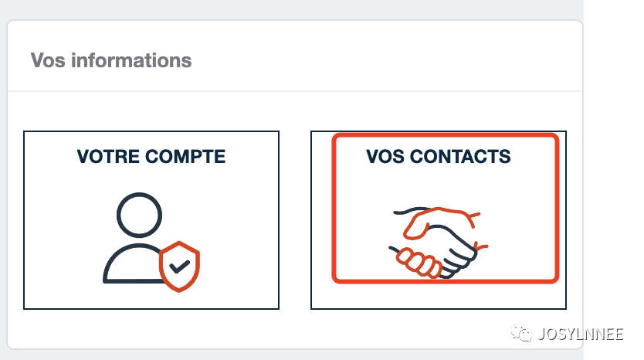Open the VOTRE COMPTE title link

click(x=151, y=157)
